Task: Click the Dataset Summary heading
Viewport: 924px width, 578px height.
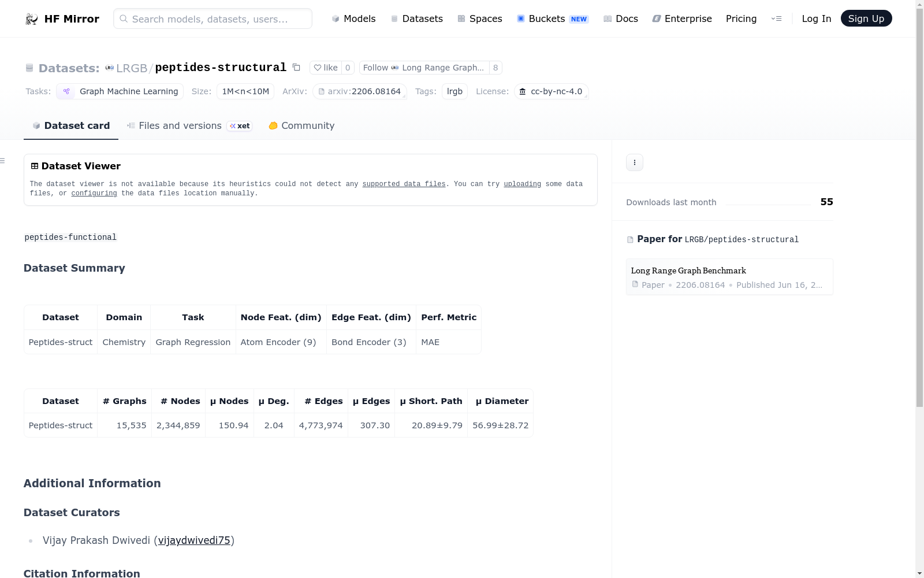Action: [x=74, y=268]
